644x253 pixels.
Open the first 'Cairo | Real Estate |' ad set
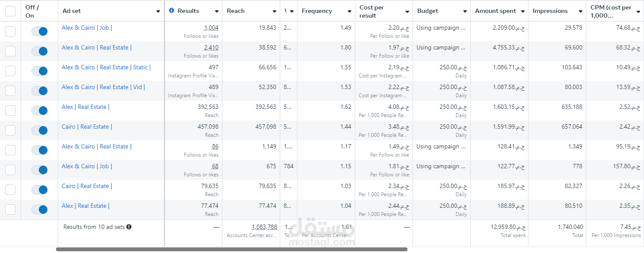tap(87, 127)
